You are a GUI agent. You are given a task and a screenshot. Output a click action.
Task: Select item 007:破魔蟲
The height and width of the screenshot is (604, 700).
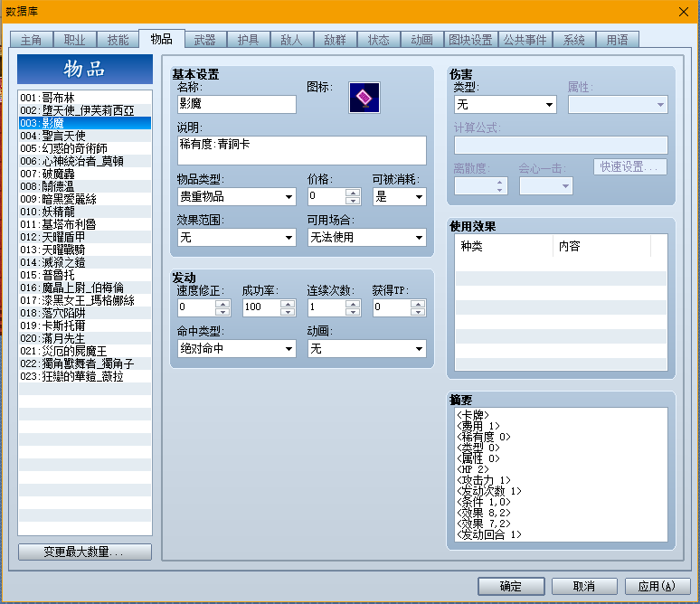[85, 174]
